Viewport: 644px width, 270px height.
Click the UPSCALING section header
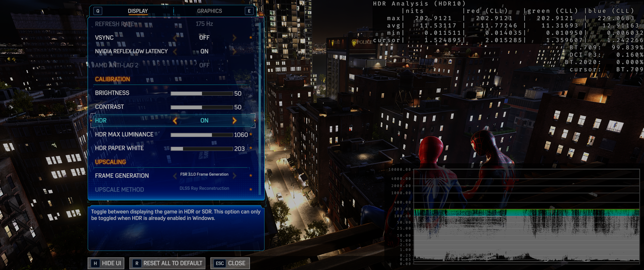(x=110, y=162)
